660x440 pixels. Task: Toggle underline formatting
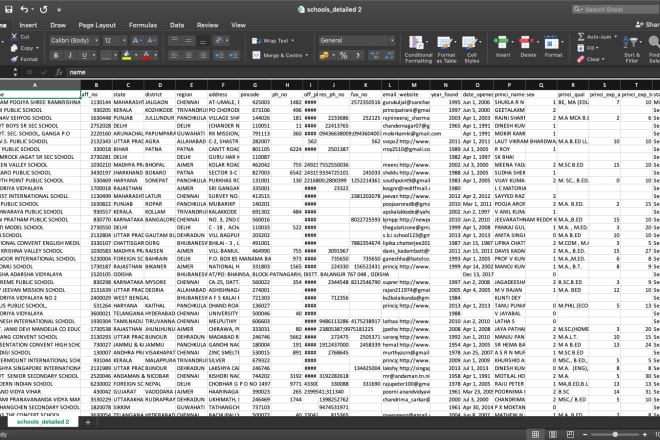[84, 55]
